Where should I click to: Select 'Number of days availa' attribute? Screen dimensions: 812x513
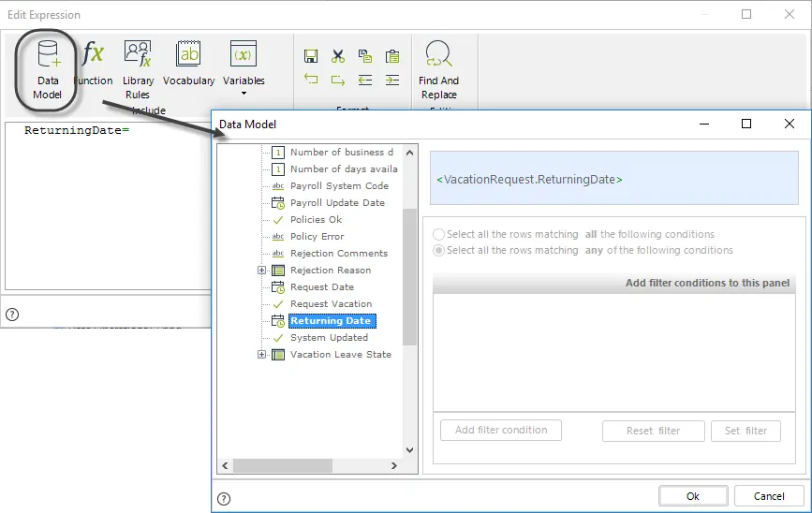(344, 169)
